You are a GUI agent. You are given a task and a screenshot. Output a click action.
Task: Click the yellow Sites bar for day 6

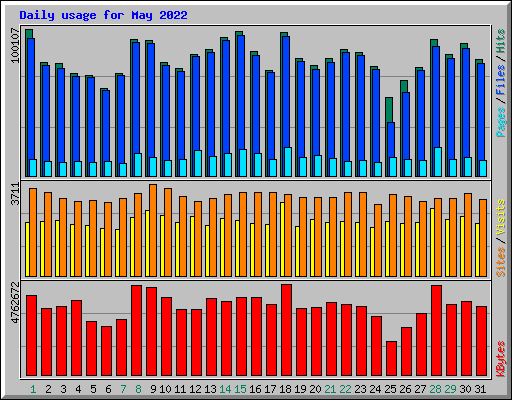pos(102,252)
